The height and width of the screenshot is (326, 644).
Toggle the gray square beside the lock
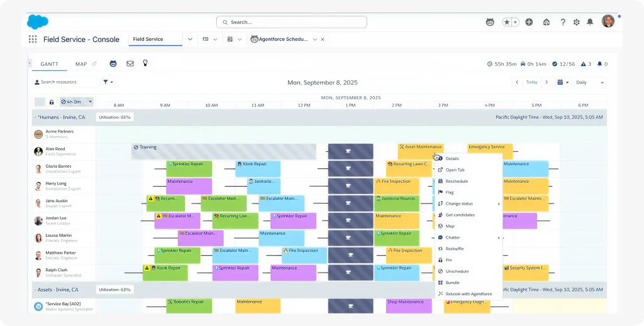pos(40,102)
